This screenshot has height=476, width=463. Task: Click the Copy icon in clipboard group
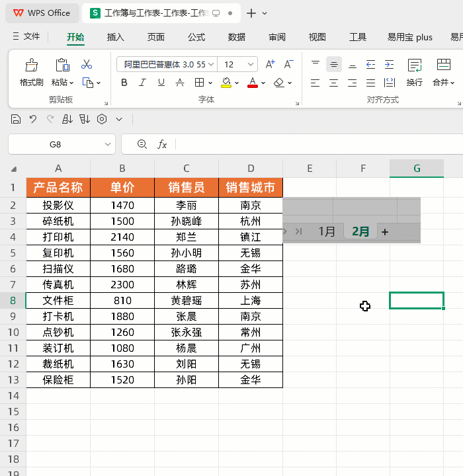(88, 83)
